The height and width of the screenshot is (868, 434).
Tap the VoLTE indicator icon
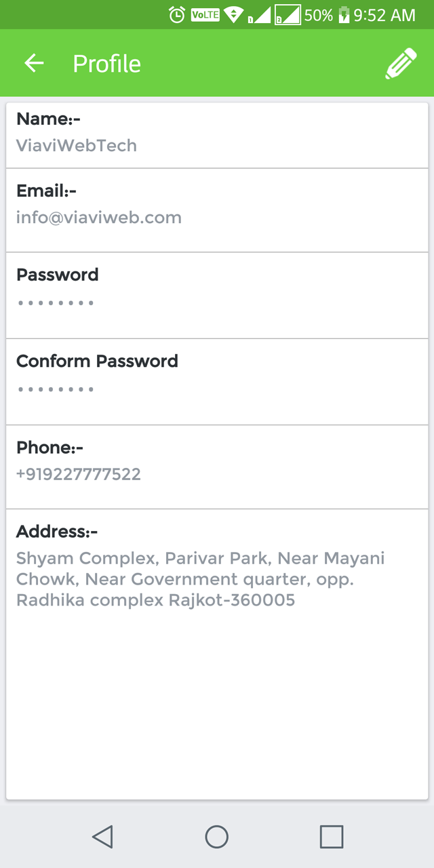point(205,15)
